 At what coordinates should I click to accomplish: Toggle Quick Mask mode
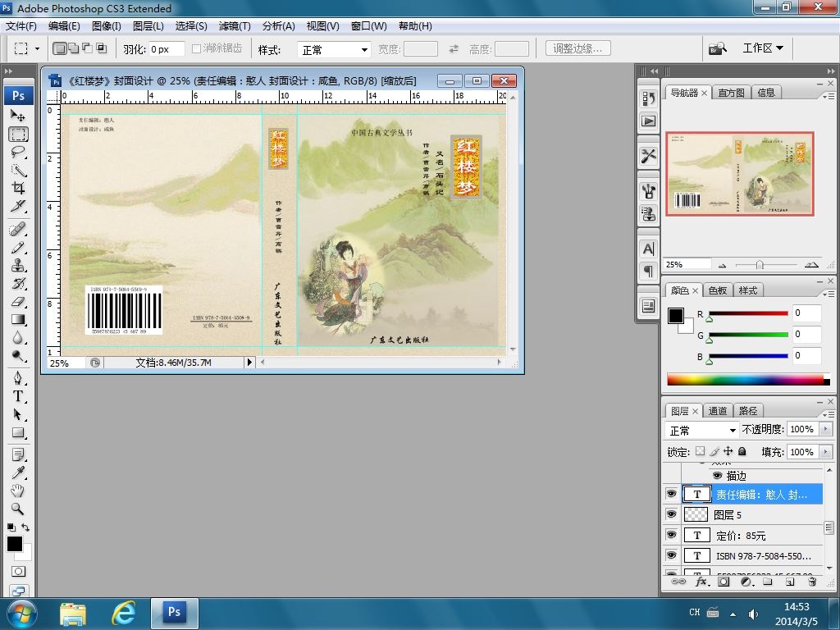tap(18, 571)
